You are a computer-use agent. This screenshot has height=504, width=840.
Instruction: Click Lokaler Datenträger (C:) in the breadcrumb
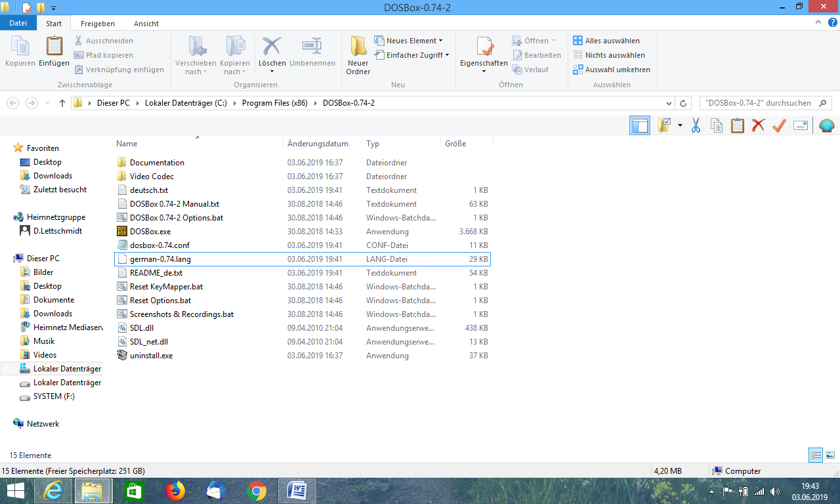[x=186, y=103]
